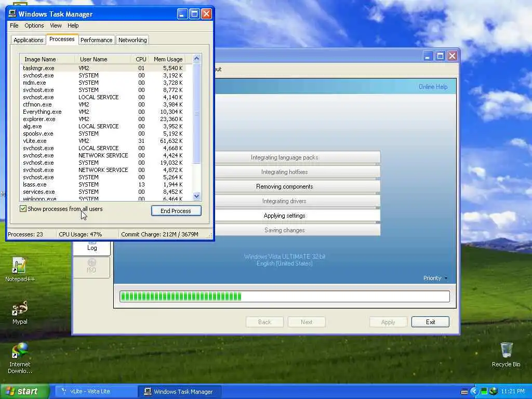Screen dimensions: 532x399
Task: Click the End Process button
Action: tap(176, 211)
